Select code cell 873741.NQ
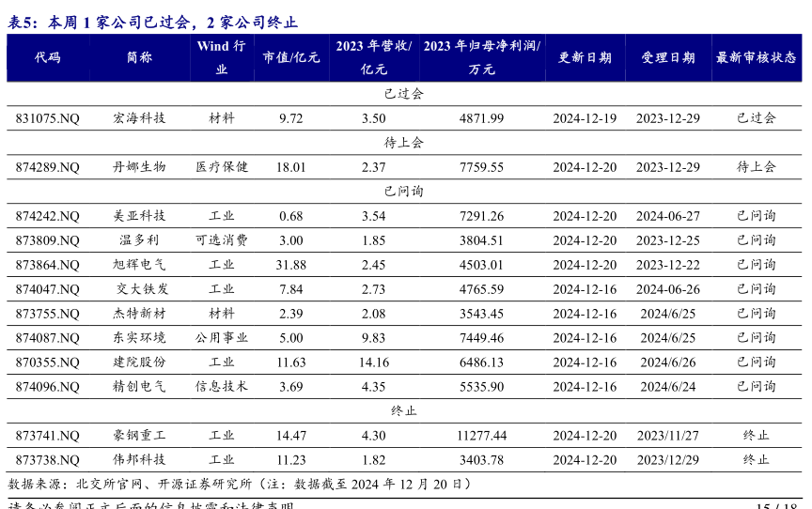Viewport: 812px width, 509px height. (48, 436)
